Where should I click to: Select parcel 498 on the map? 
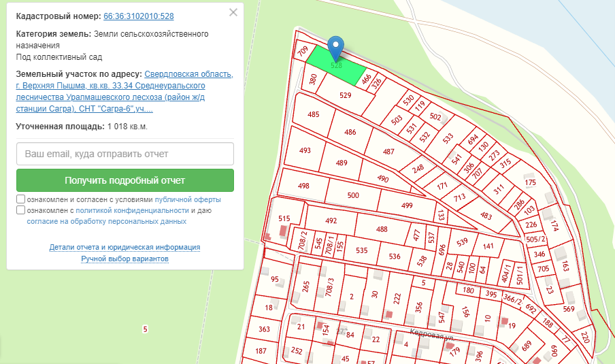(x=303, y=186)
